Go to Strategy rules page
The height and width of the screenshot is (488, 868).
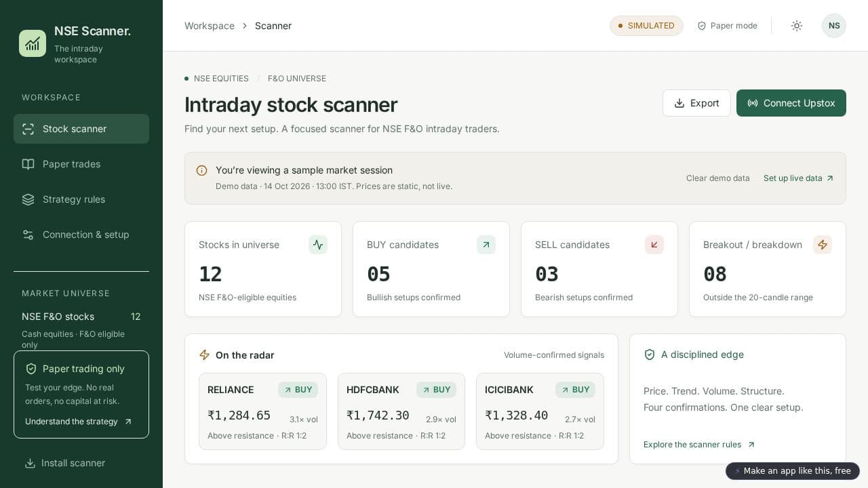point(81,199)
